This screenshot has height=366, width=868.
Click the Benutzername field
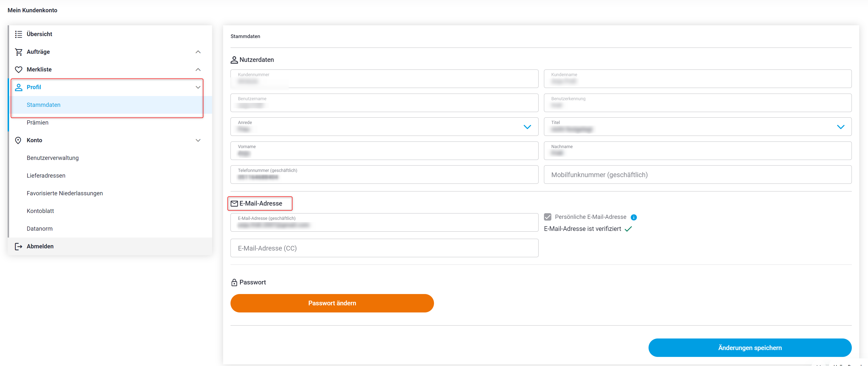point(384,103)
